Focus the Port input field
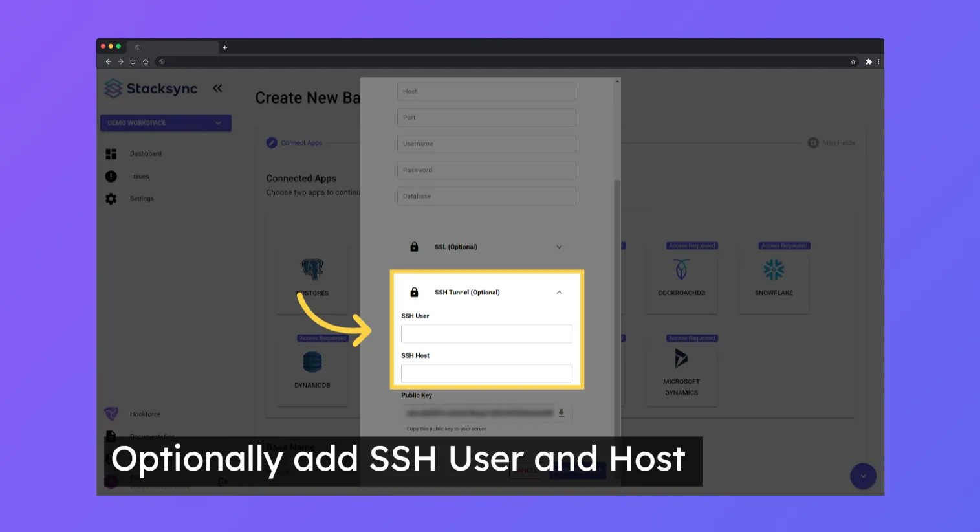Screen dimensions: 980x532 click(486, 118)
